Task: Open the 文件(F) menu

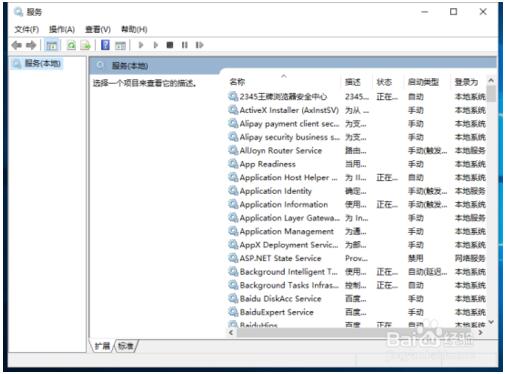Action: 26,29
